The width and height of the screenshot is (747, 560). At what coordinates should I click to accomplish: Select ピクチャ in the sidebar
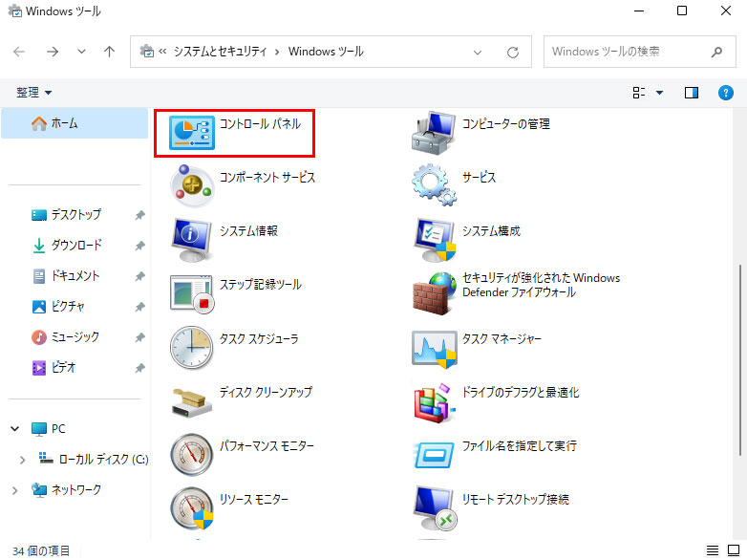[x=68, y=306]
